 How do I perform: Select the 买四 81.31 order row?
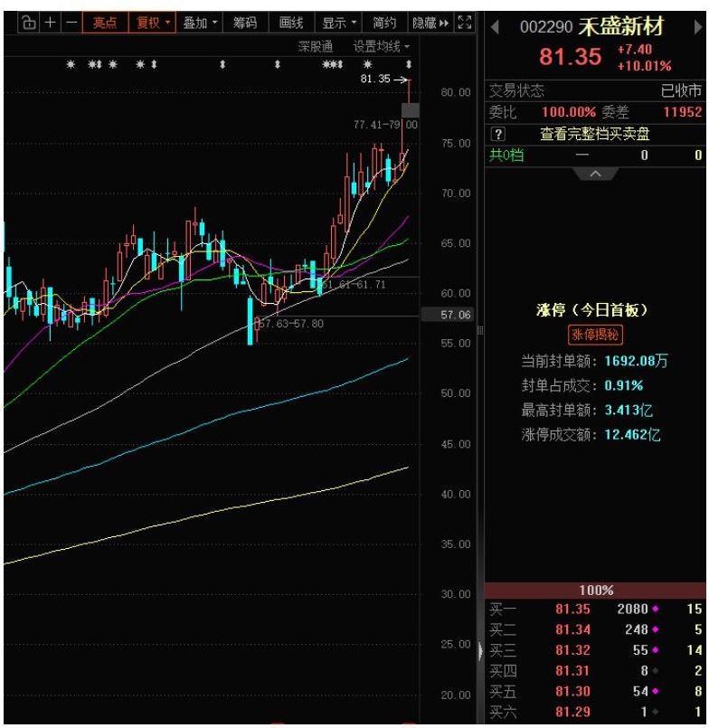coord(595,670)
